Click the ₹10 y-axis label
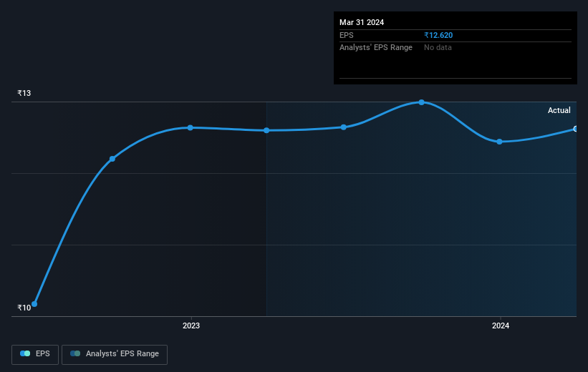 tap(24, 308)
